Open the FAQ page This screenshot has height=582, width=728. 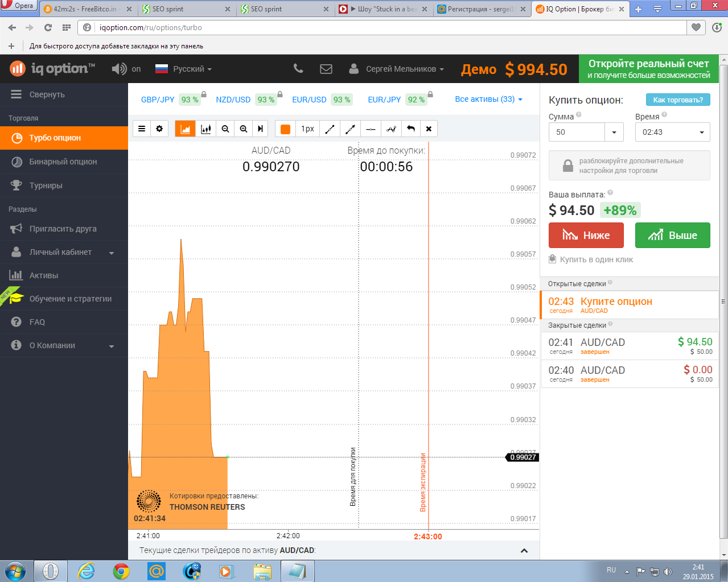(x=64, y=322)
